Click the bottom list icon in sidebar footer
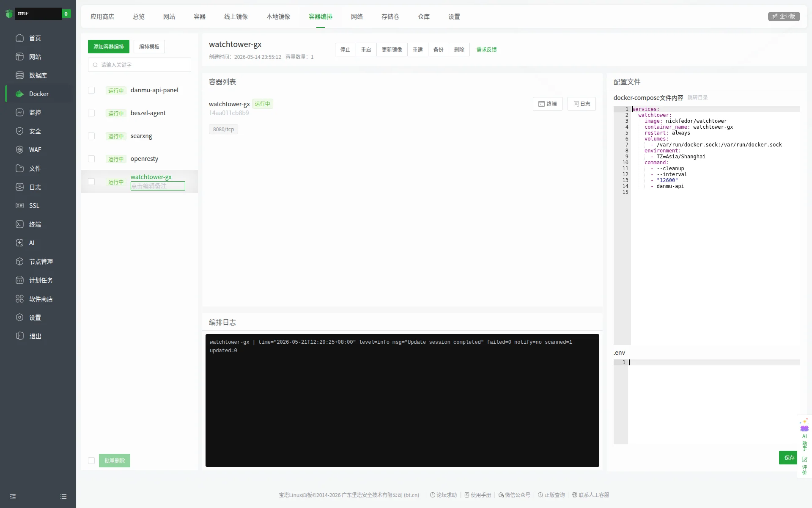 pos(63,497)
